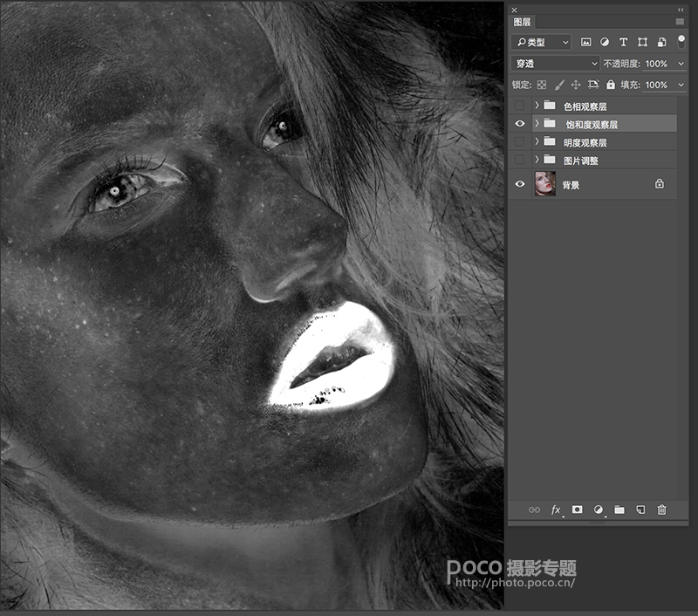Delete layer with trash icon

point(662,510)
